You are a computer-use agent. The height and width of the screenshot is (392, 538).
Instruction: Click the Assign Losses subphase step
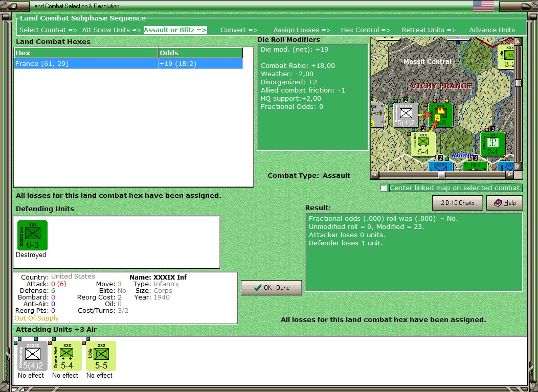click(x=302, y=30)
